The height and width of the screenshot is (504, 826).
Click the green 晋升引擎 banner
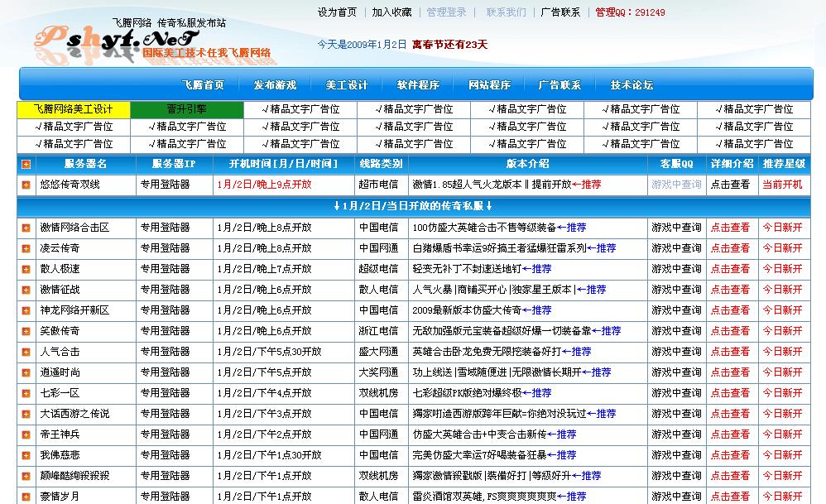tap(185, 108)
